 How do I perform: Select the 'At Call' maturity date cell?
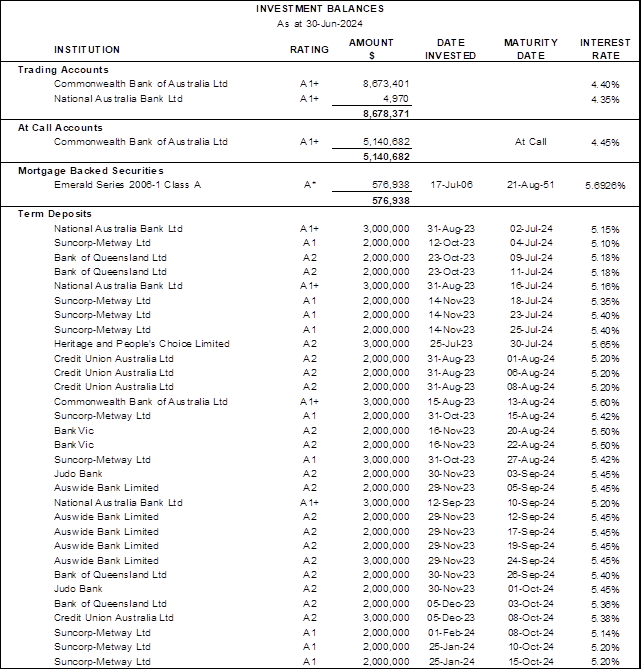pyautogui.click(x=531, y=142)
